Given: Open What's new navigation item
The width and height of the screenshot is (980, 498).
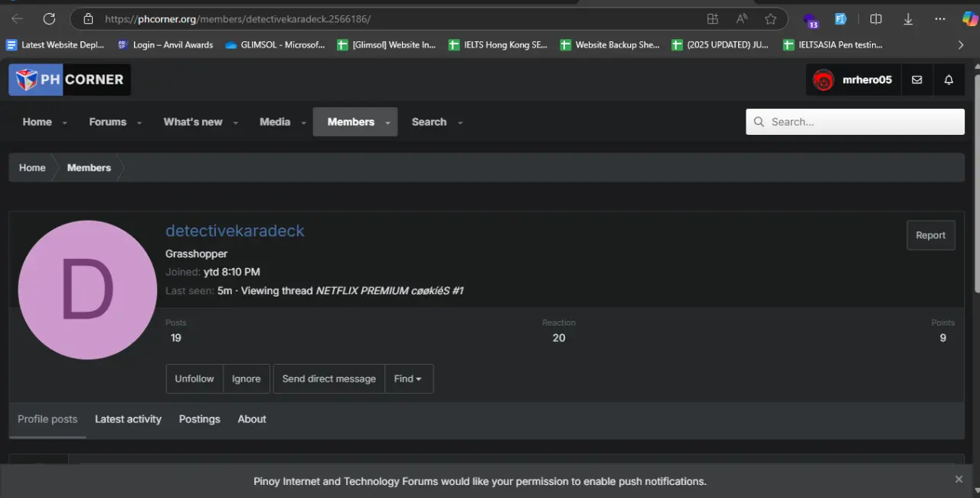Looking at the screenshot, I should tap(193, 122).
